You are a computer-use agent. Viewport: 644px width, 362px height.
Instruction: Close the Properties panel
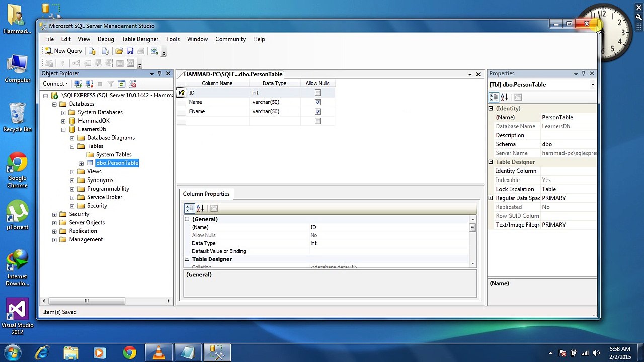[592, 74]
